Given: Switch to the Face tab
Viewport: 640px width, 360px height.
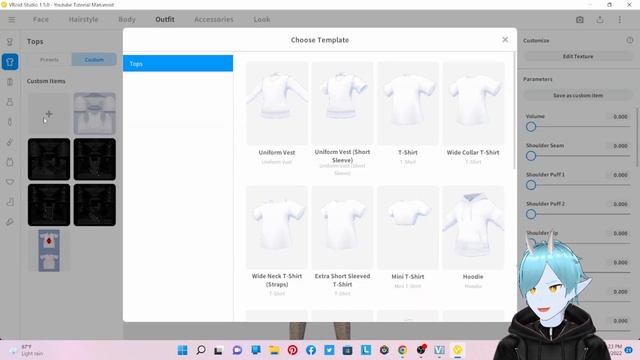Looking at the screenshot, I should click(x=41, y=20).
